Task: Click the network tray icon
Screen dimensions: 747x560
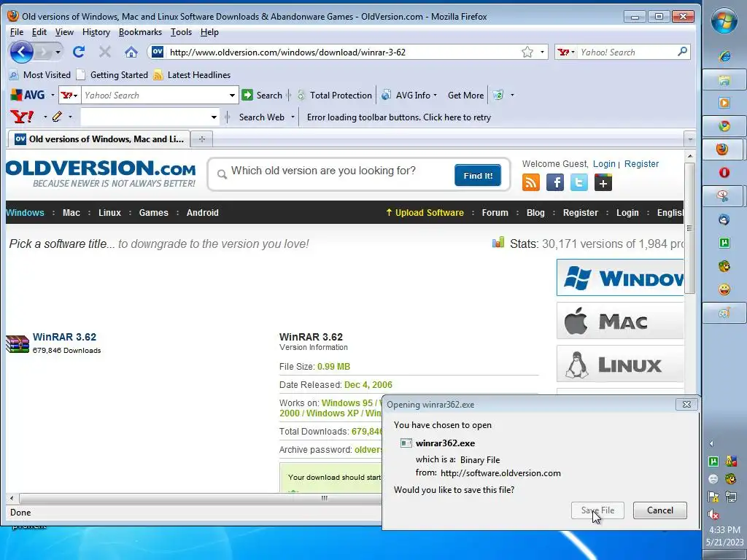Action: (731, 497)
